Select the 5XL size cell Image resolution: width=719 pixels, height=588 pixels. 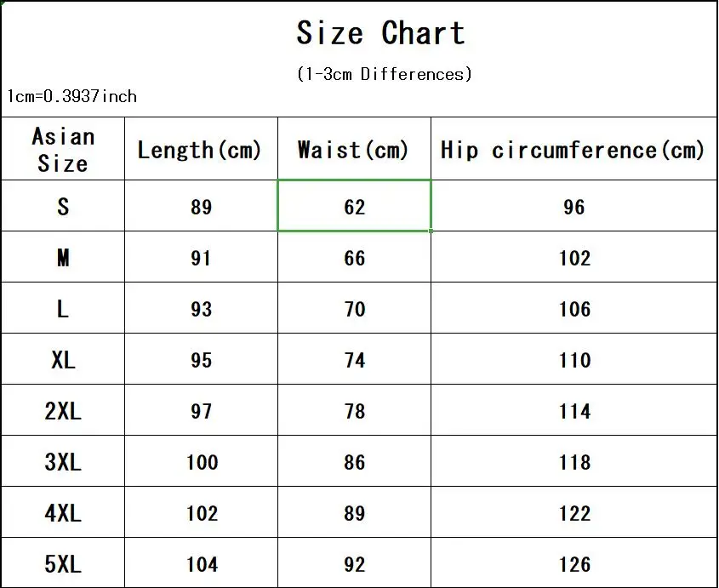click(63, 563)
